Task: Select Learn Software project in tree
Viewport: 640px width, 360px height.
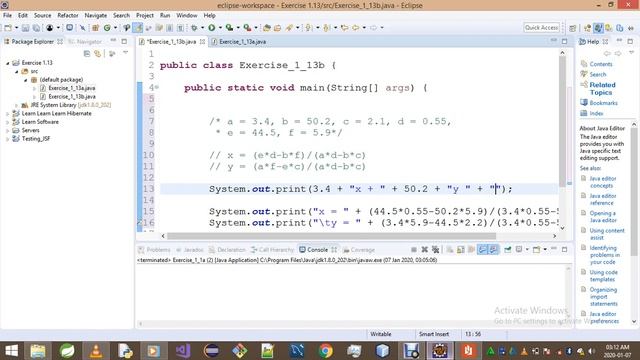Action: tap(40, 122)
